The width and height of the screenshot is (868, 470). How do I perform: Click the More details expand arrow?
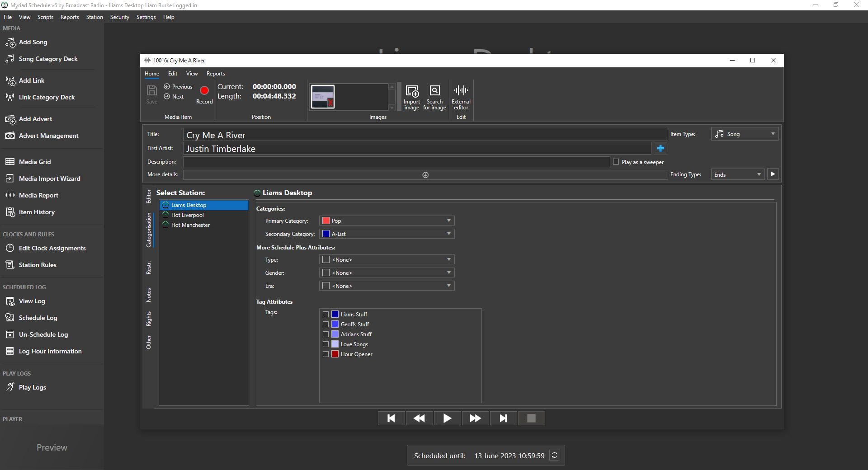pyautogui.click(x=425, y=175)
